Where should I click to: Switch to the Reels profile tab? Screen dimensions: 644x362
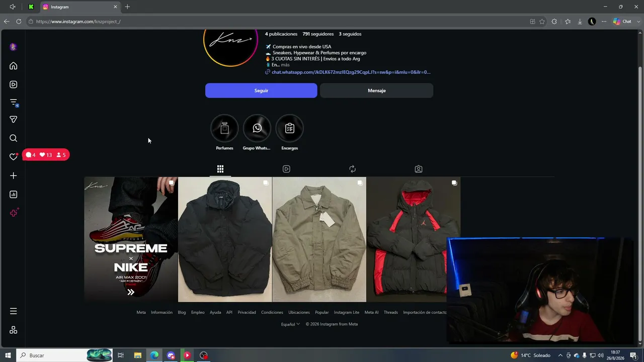286,169
